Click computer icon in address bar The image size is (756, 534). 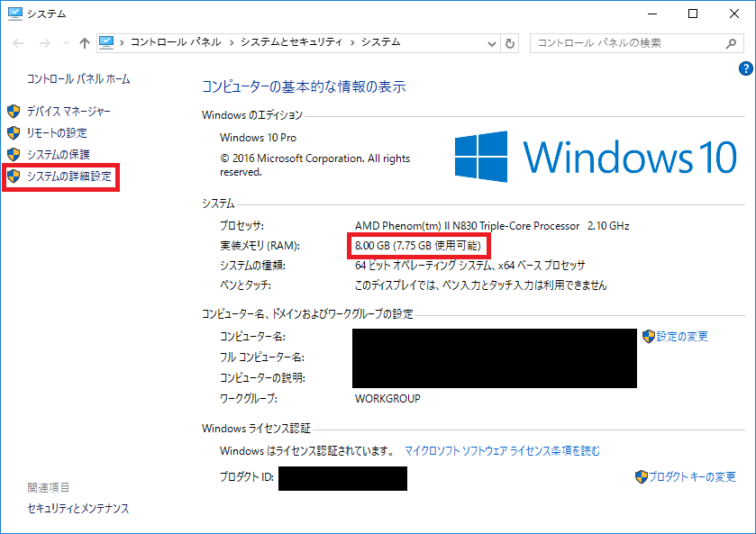click(106, 43)
